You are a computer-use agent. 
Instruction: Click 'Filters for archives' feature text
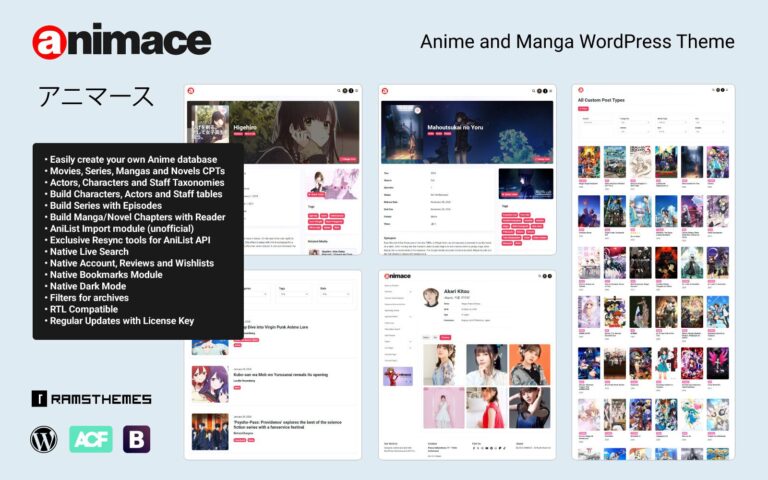click(89, 298)
